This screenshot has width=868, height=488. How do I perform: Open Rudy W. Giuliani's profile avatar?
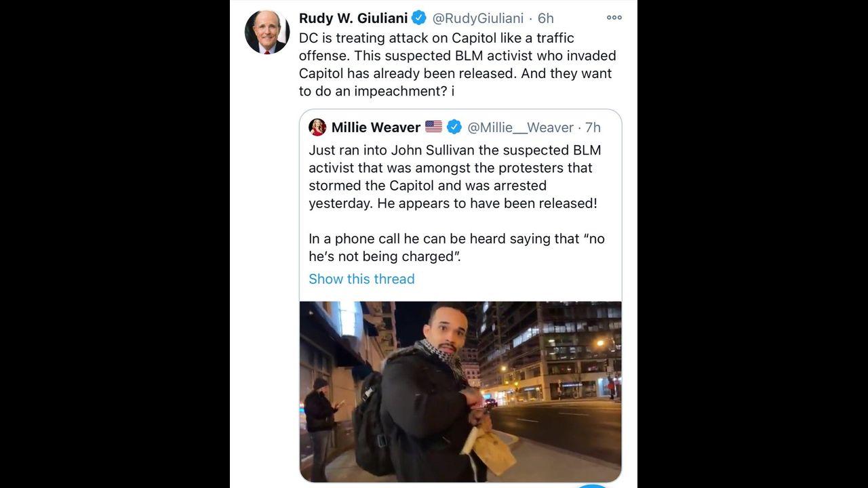click(267, 32)
